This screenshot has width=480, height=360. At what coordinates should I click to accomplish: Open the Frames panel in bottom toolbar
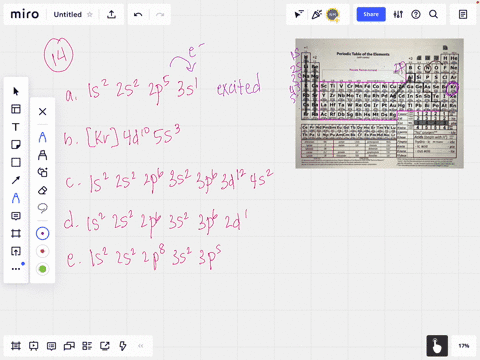[x=16, y=346]
